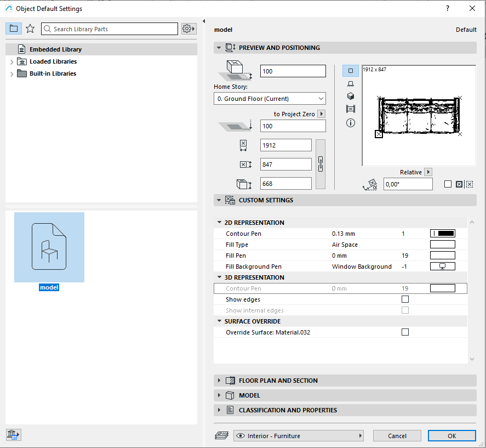Open the to Project Zero arrow menu
Image resolution: width=486 pixels, height=448 pixels.
(322, 114)
